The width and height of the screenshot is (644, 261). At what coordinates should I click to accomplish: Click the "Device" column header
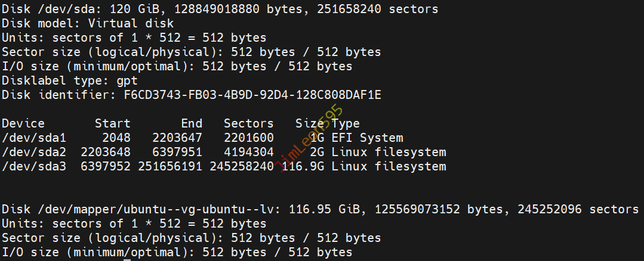click(23, 124)
